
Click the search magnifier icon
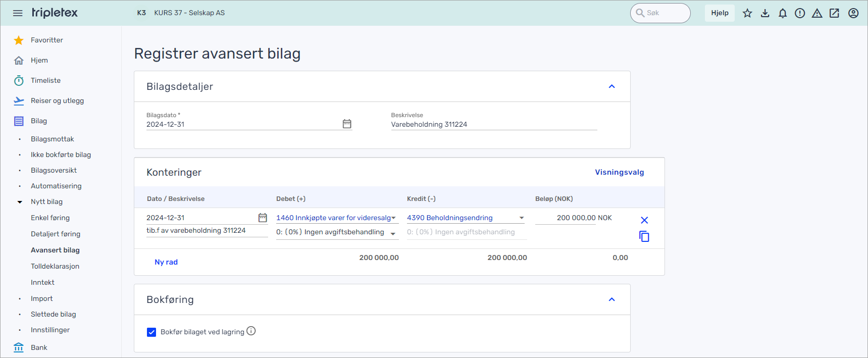pyautogui.click(x=640, y=13)
